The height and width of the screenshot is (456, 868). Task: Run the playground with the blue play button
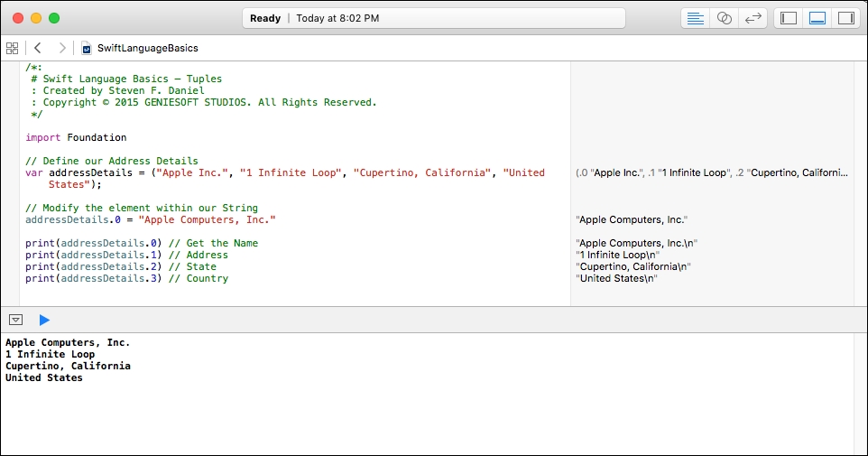point(44,320)
